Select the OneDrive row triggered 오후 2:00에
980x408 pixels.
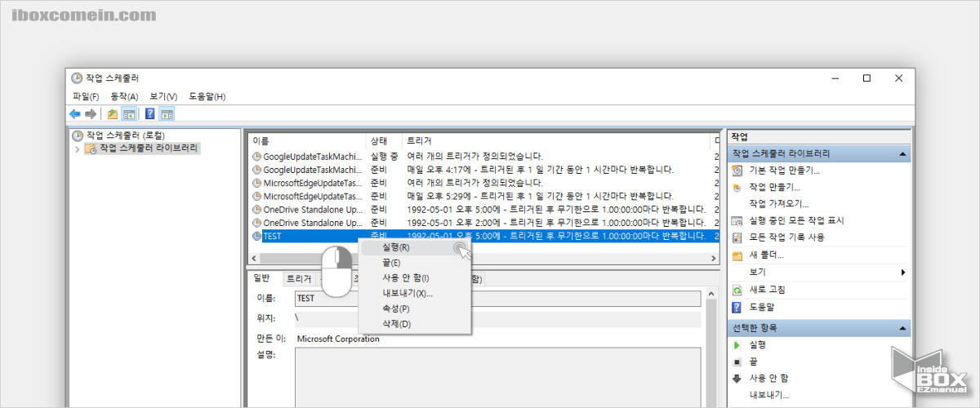(484, 223)
